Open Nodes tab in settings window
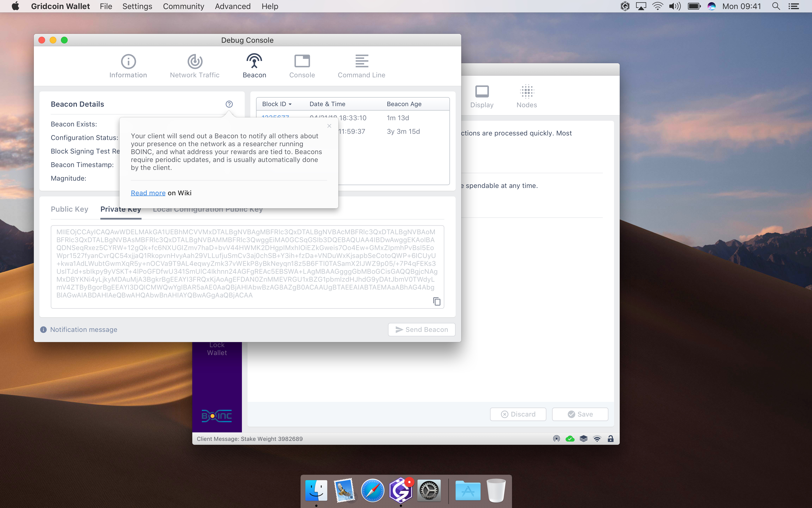 [527, 96]
